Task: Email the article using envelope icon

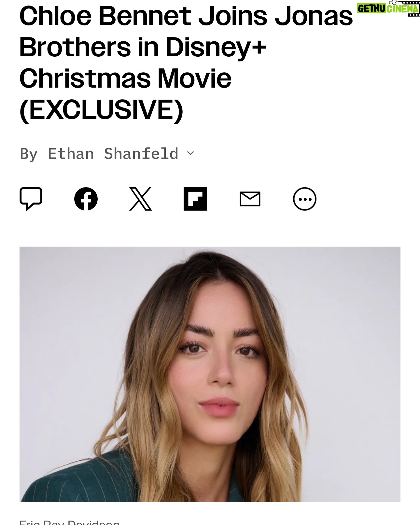Action: tap(250, 199)
